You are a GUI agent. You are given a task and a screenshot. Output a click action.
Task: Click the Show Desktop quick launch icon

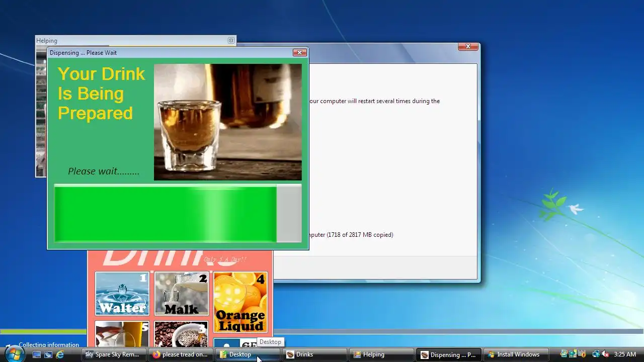tap(37, 354)
